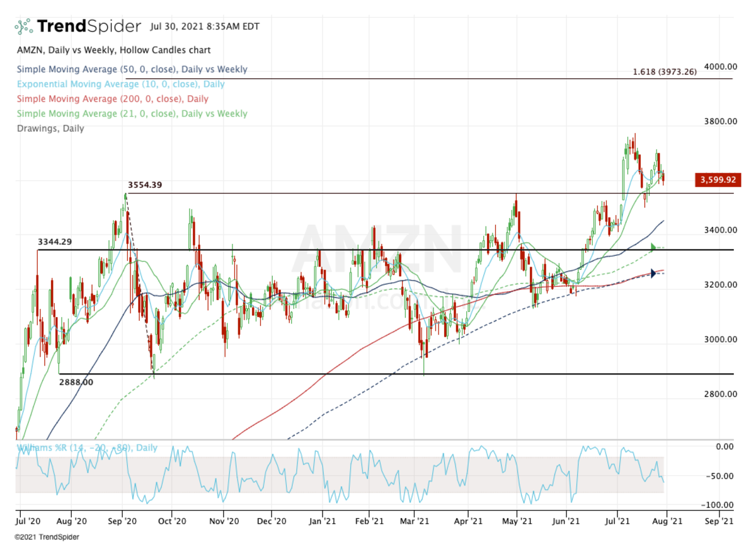This screenshot has height=544, width=756.
Task: Click the TrendSpider brand name text
Action: pyautogui.click(x=89, y=26)
